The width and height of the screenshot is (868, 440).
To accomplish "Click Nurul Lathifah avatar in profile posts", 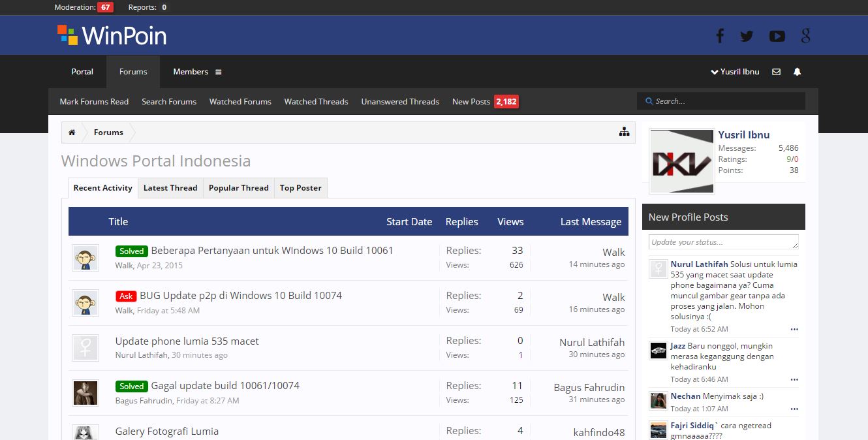I will [x=659, y=269].
